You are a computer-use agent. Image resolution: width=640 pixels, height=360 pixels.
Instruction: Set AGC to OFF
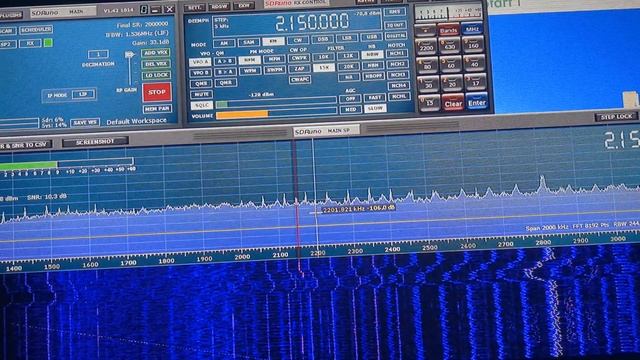point(350,99)
